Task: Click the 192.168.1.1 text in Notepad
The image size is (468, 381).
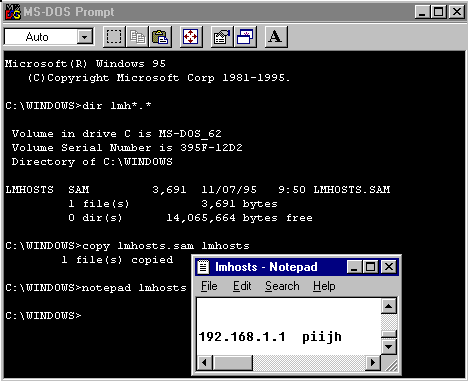Action: (242, 337)
